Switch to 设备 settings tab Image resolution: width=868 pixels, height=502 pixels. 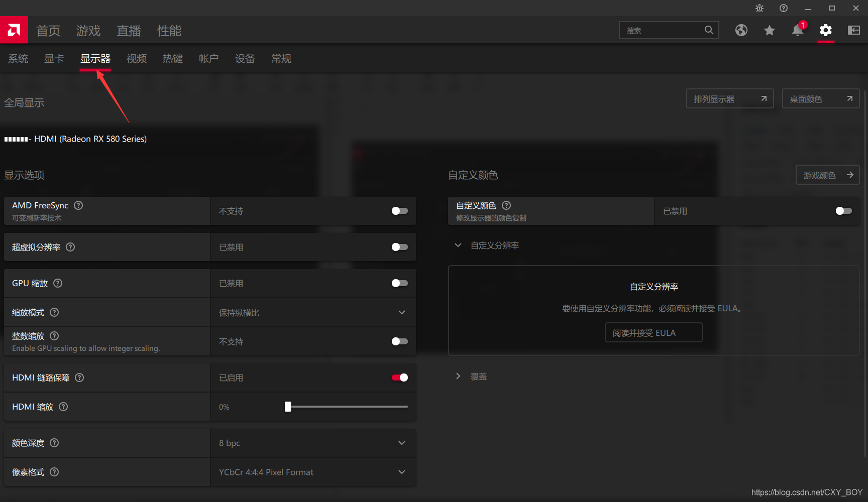click(x=245, y=59)
